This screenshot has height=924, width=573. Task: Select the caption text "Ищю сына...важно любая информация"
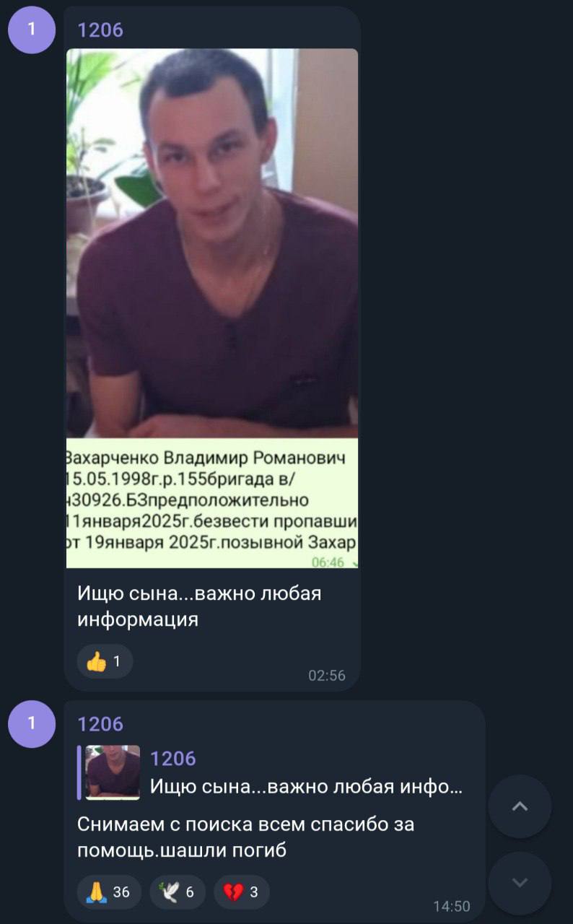[199, 606]
